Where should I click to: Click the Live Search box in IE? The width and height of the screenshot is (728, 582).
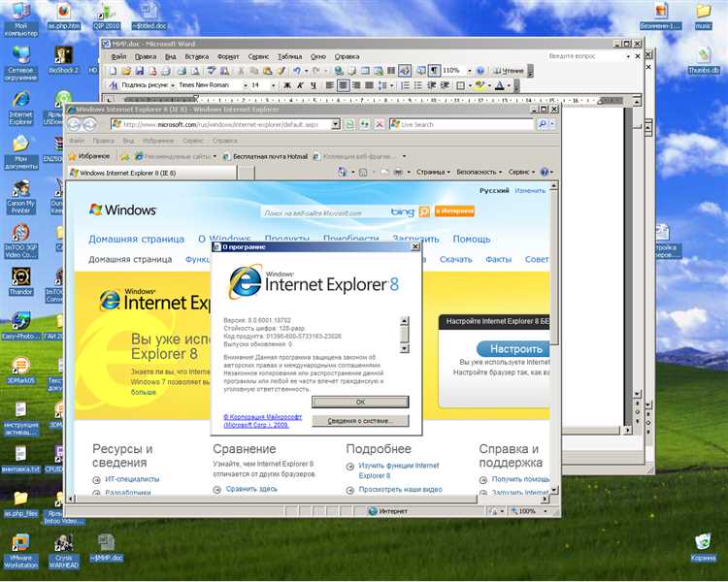[462, 124]
